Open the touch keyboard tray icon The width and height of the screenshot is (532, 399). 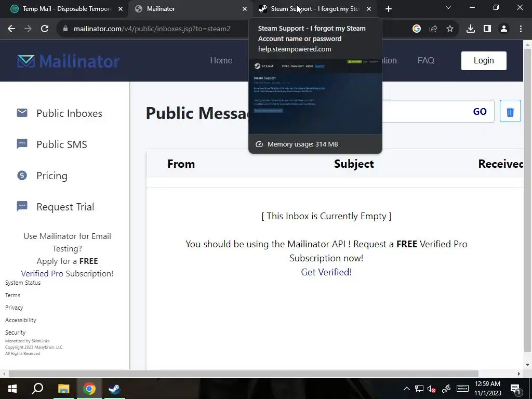[462, 389]
